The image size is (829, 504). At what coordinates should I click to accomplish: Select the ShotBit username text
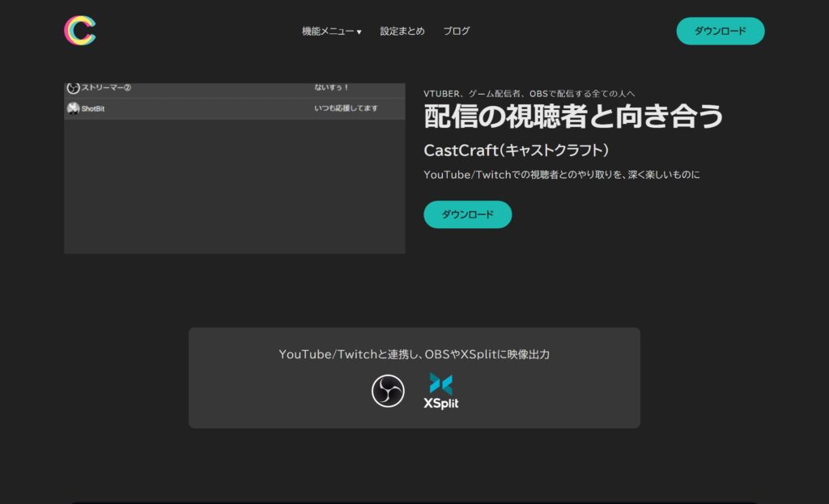(x=93, y=109)
